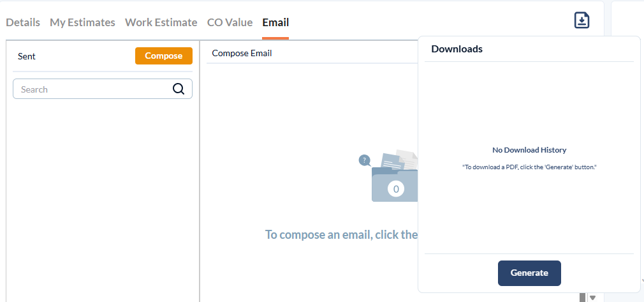This screenshot has width=644, height=302.
Task: Click the orange Compose button
Action: [164, 56]
